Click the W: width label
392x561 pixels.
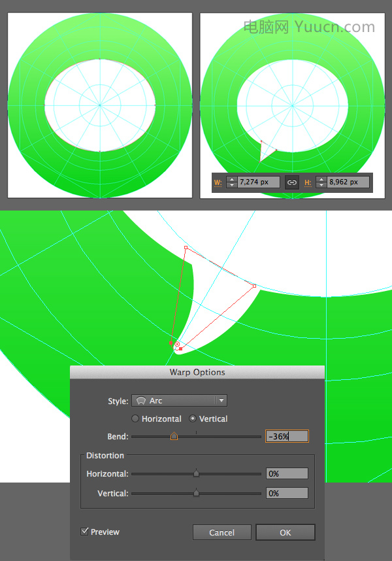pos(218,182)
